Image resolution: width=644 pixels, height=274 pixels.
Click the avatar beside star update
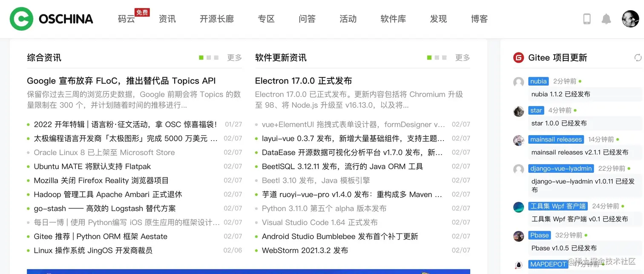(518, 111)
